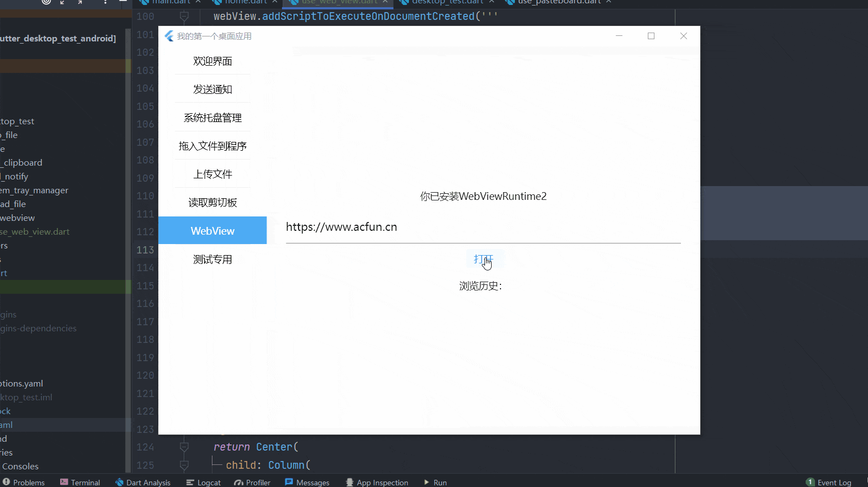
Task: Select the _notify item in the project tree
Action: [x=14, y=176]
